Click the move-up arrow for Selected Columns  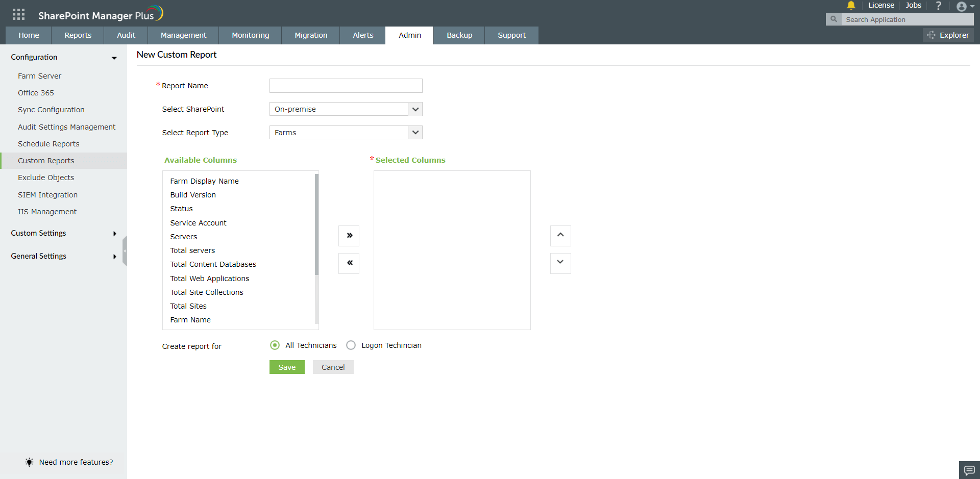click(560, 236)
